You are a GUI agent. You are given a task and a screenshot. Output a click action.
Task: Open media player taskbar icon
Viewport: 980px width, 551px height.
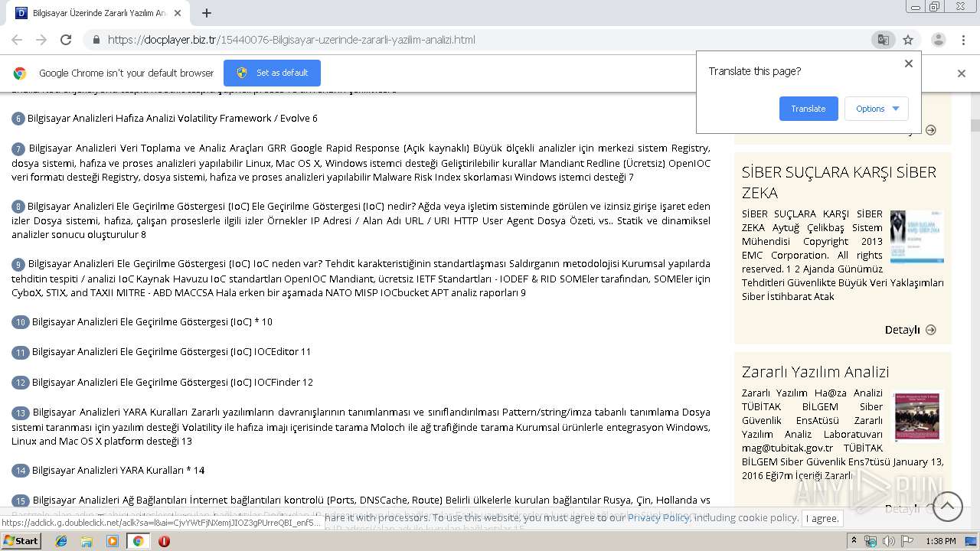click(x=113, y=541)
